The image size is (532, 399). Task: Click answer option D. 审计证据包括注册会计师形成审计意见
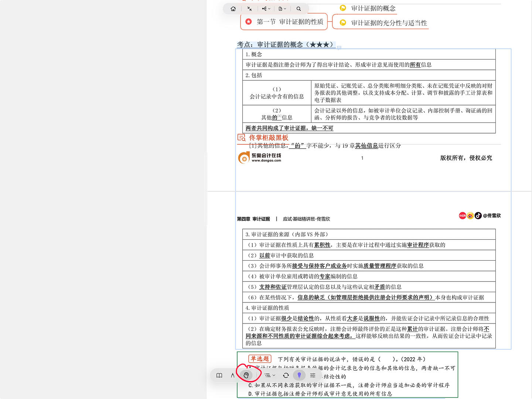point(320,394)
